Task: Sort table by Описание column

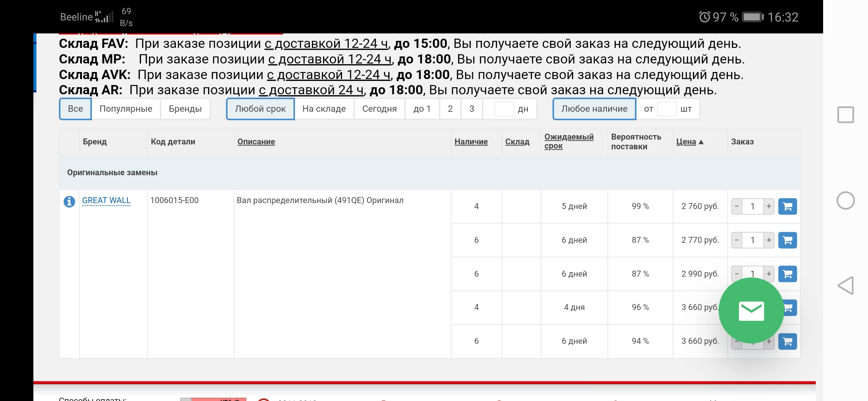Action: pyautogui.click(x=256, y=141)
